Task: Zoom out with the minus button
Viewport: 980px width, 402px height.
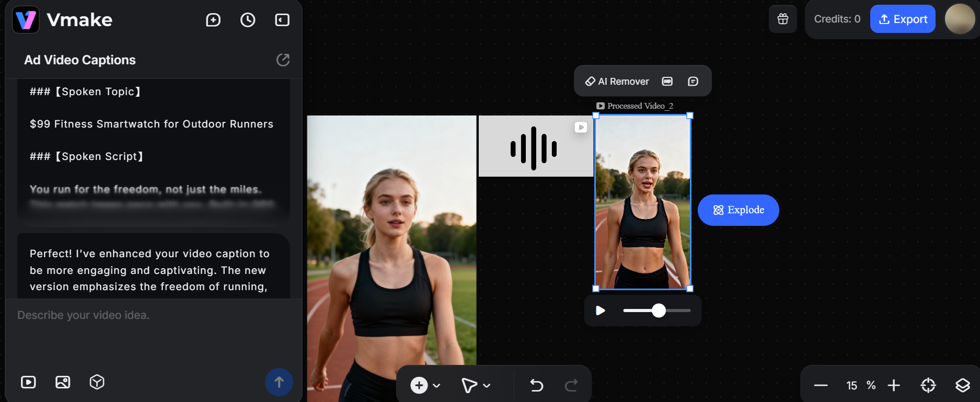Action: (821, 385)
